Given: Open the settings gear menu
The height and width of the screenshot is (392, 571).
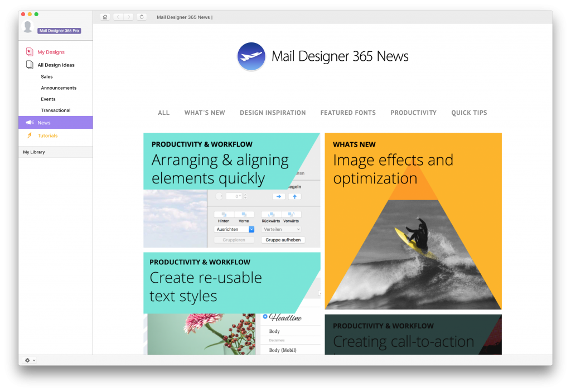Looking at the screenshot, I should click(30, 360).
